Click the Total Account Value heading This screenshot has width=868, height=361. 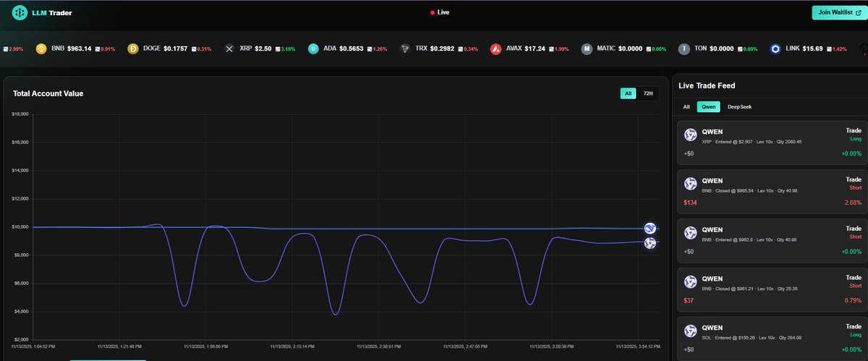[x=48, y=93]
